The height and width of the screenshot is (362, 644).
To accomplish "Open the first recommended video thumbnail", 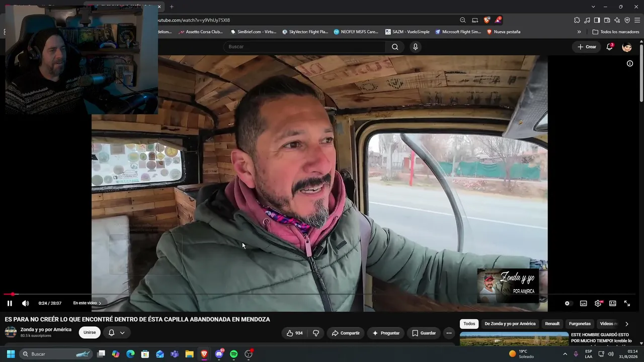I will coord(514,339).
